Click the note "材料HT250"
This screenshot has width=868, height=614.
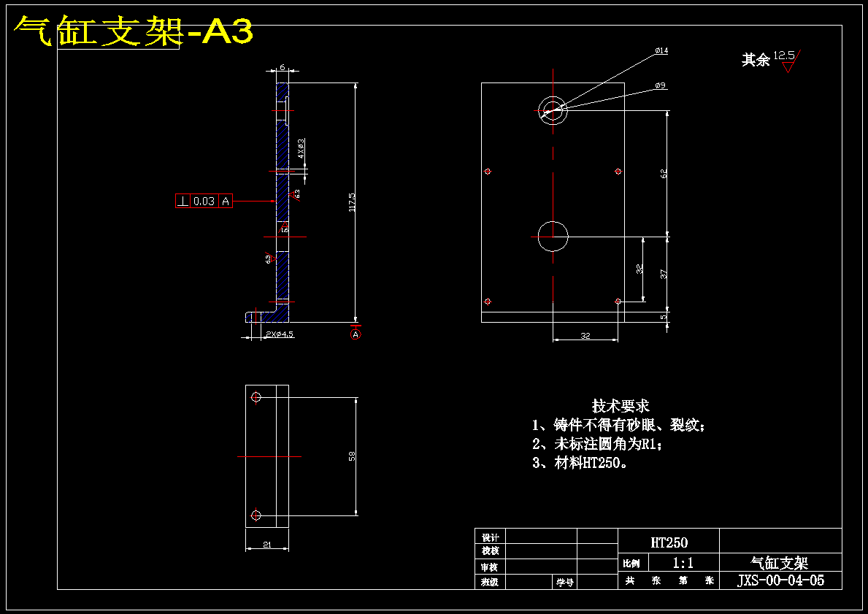[580, 463]
